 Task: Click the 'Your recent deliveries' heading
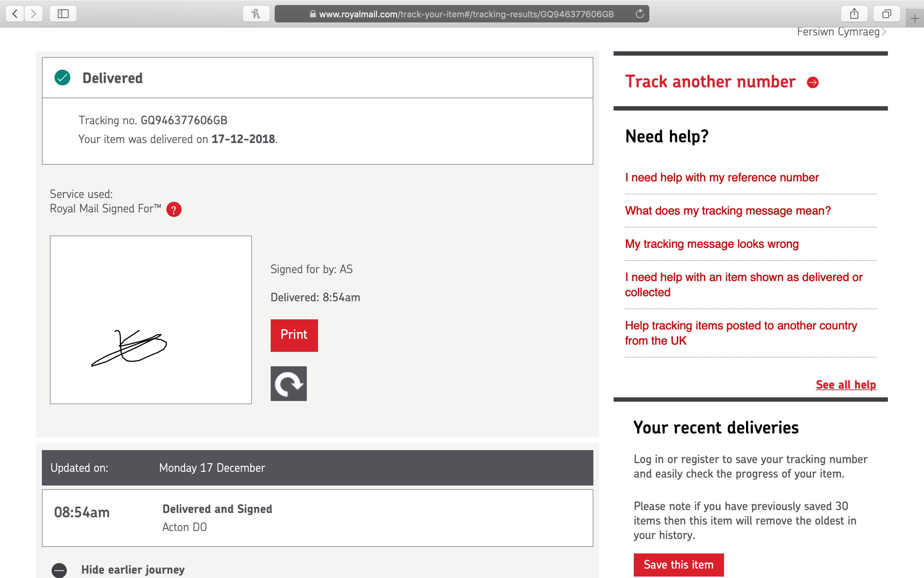pyautogui.click(x=716, y=427)
